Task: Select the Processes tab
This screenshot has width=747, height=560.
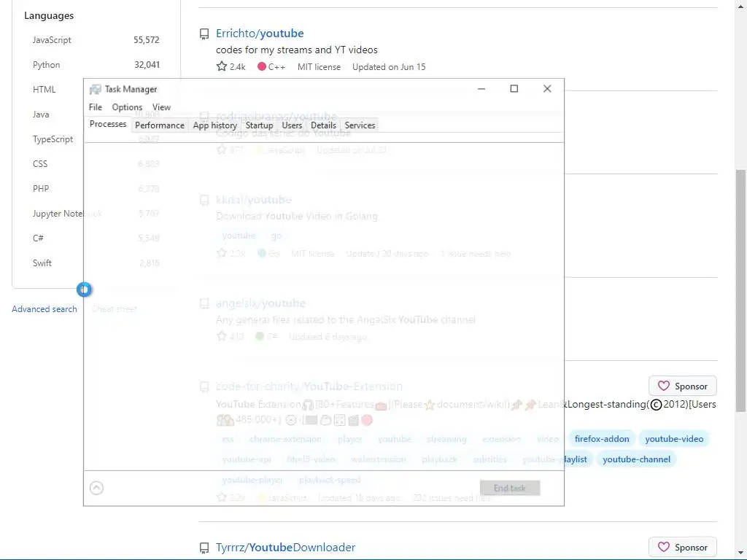Action: [x=108, y=124]
